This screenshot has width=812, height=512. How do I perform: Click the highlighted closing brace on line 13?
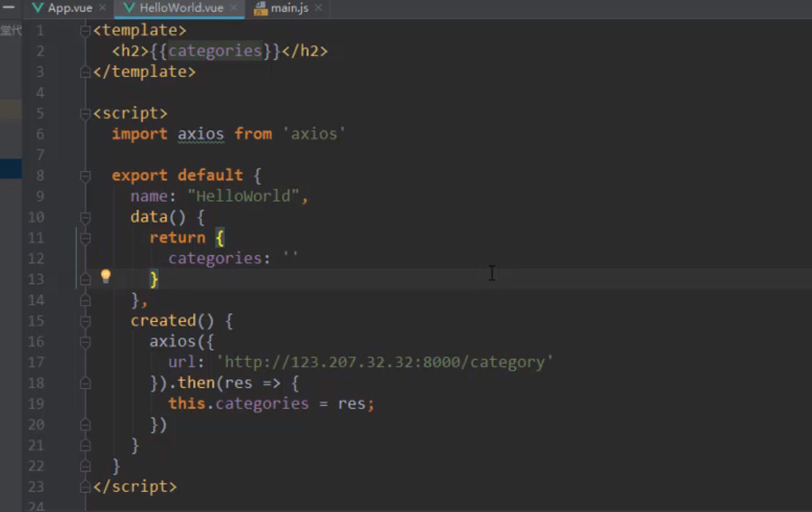click(x=153, y=279)
